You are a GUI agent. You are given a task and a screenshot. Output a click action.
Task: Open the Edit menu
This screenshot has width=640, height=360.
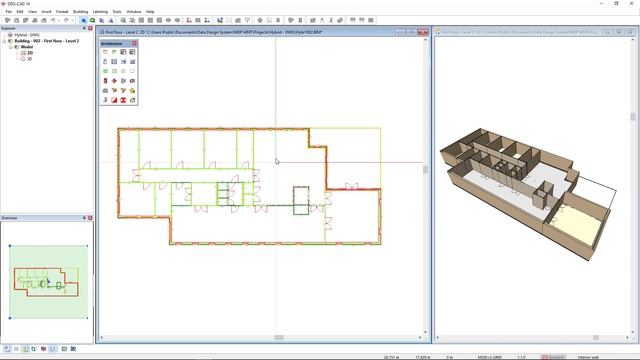click(20, 11)
